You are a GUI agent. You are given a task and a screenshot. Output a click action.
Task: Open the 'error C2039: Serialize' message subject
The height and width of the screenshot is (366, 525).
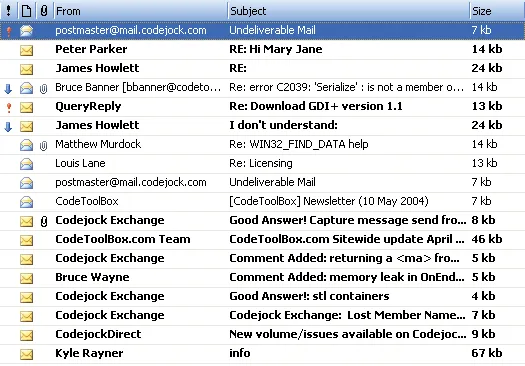pos(347,87)
